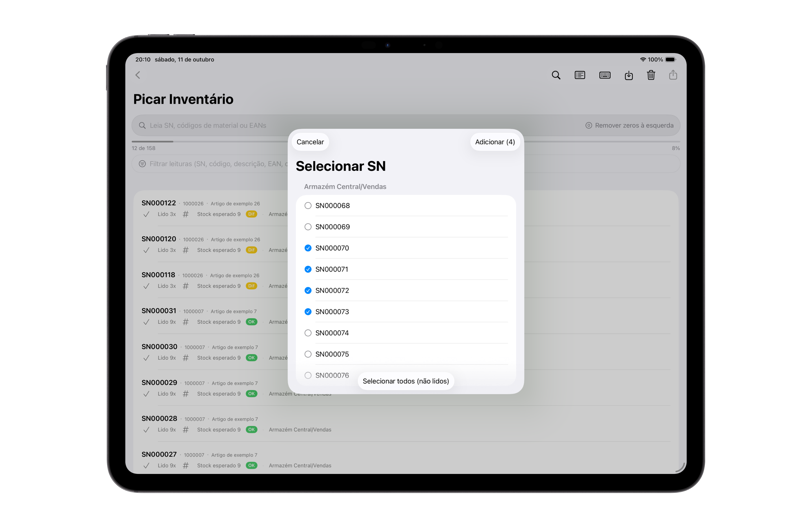Toggle Remover zeros à esquerda option
This screenshot has width=812, height=527.
pos(629,126)
